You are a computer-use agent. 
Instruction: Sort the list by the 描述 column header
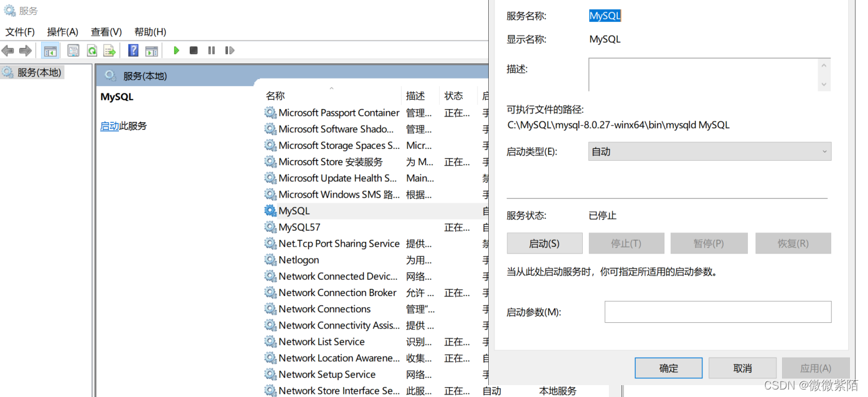pyautogui.click(x=420, y=95)
